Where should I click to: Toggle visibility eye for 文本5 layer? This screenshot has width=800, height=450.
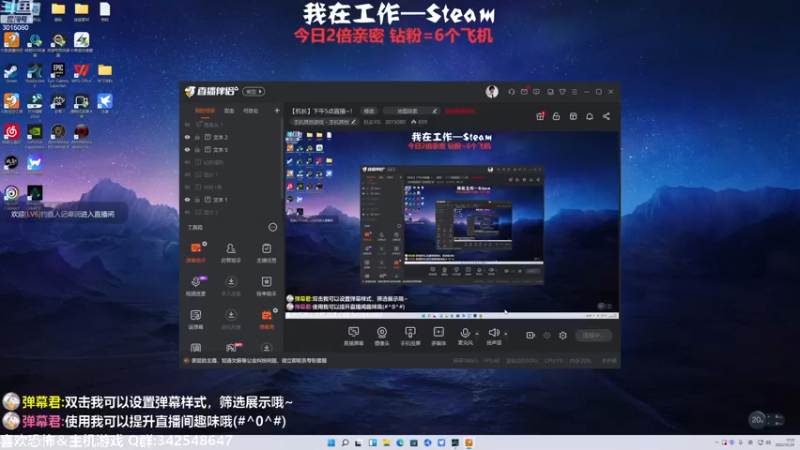(x=187, y=149)
